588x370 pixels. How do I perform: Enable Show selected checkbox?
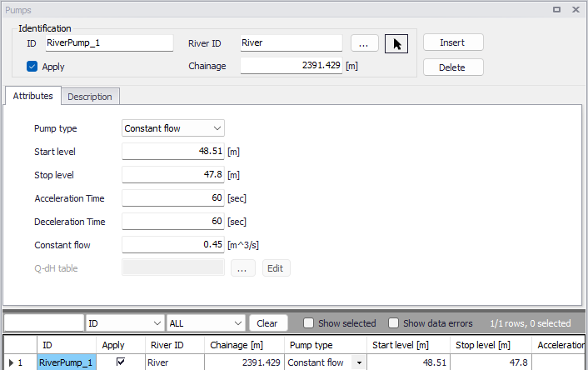[308, 323]
